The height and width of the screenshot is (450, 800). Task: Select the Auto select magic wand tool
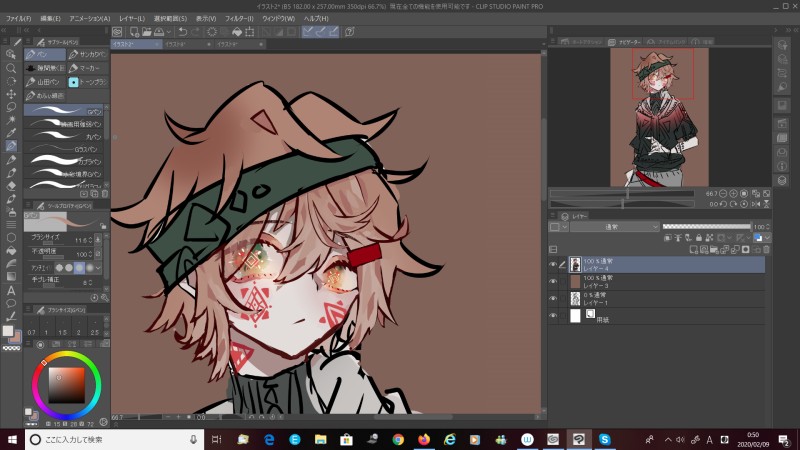tap(11, 120)
